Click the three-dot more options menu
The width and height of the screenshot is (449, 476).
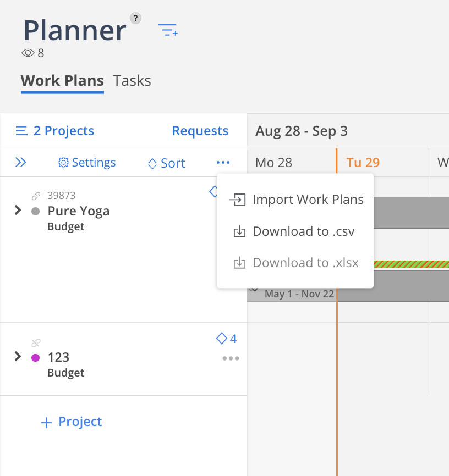point(223,163)
